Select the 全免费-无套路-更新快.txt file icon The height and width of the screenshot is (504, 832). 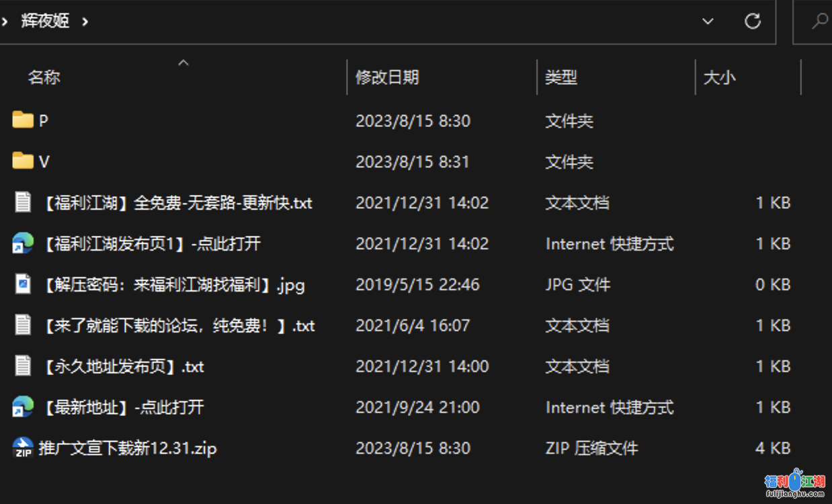(23, 202)
